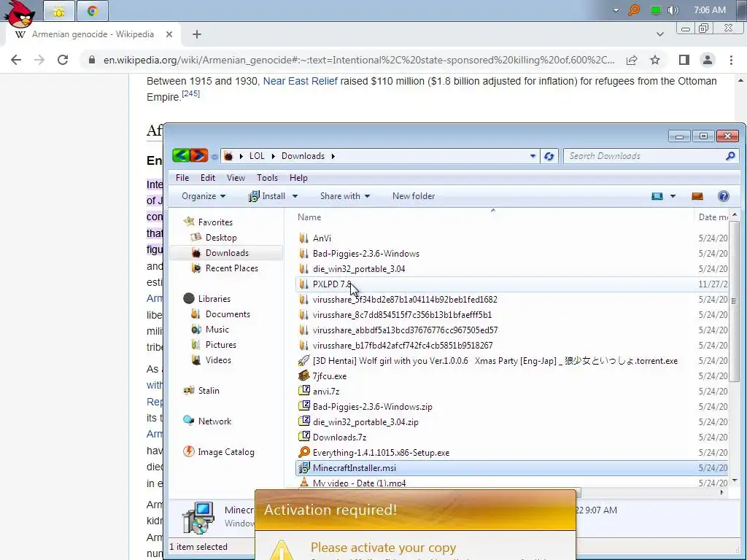Select Desktop in Favorites
This screenshot has width=747, height=560.
click(x=221, y=238)
